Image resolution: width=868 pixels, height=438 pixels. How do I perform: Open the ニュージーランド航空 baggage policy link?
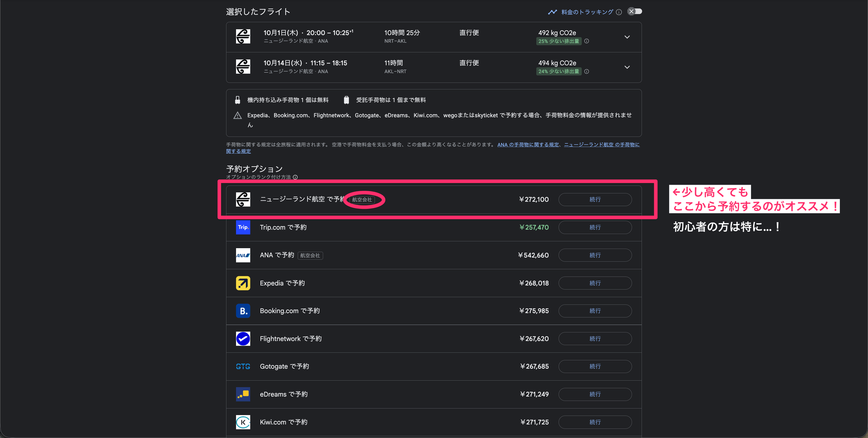(601, 145)
